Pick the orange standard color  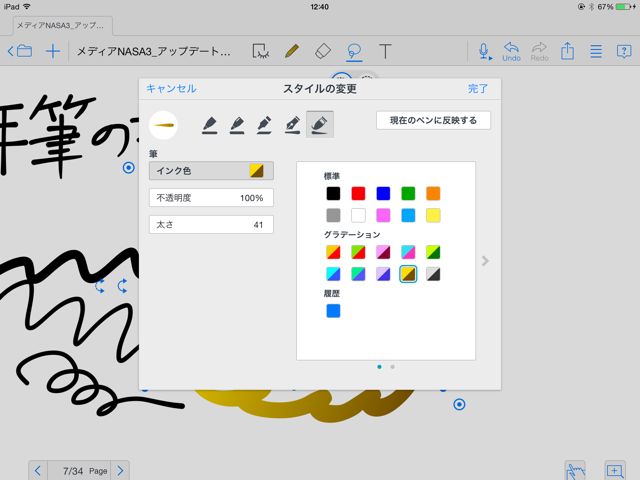[433, 193]
